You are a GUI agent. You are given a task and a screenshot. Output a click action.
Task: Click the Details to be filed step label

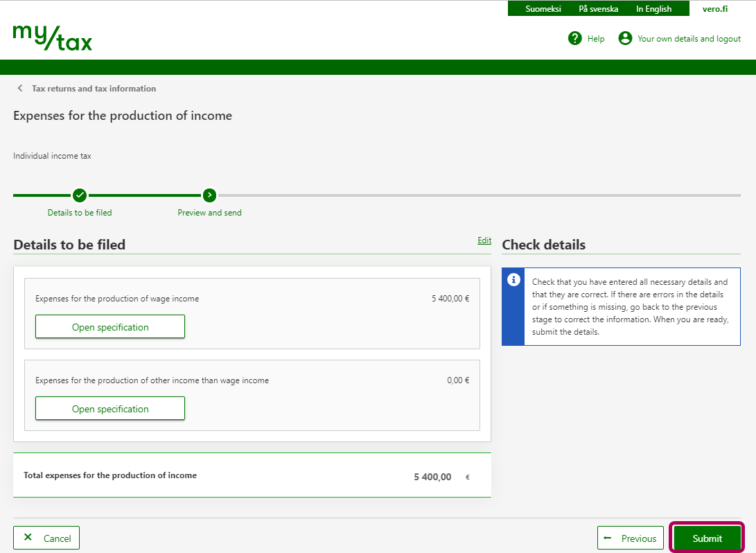pos(80,213)
